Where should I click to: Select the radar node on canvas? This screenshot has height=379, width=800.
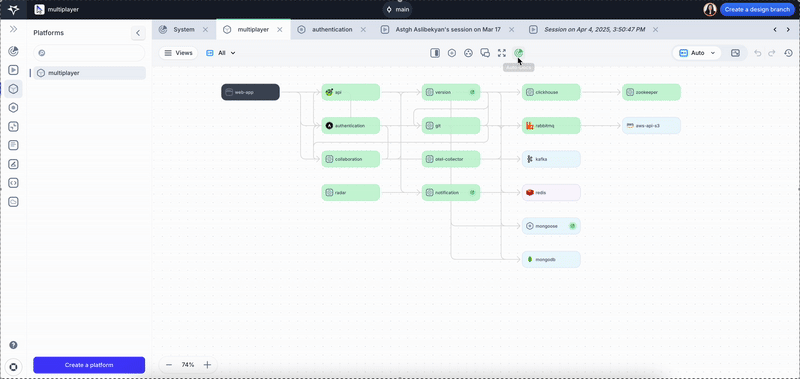click(351, 193)
